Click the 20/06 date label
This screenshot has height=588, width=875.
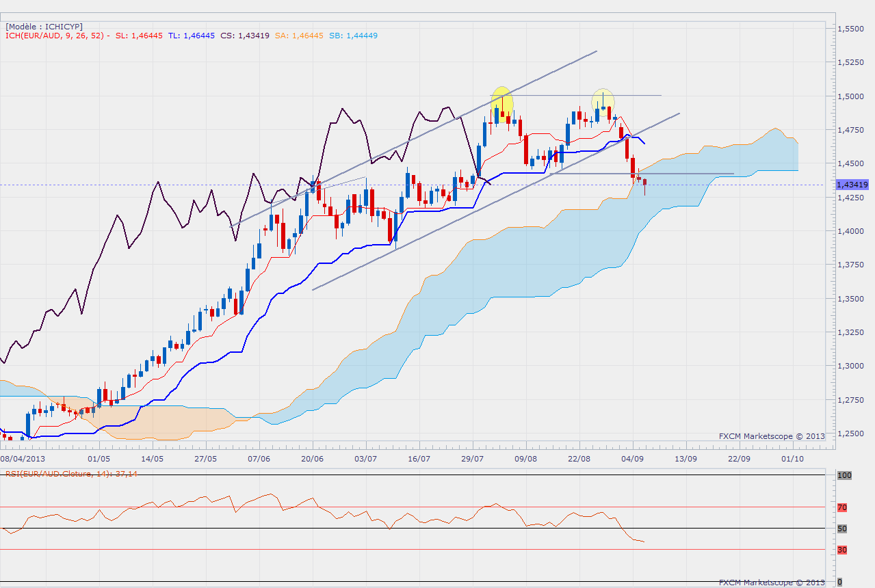click(x=312, y=459)
